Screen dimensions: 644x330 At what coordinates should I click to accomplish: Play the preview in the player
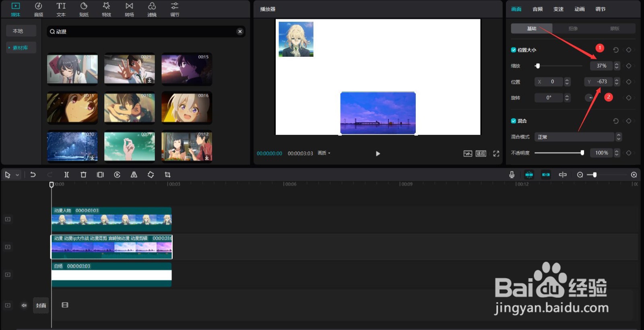point(378,153)
